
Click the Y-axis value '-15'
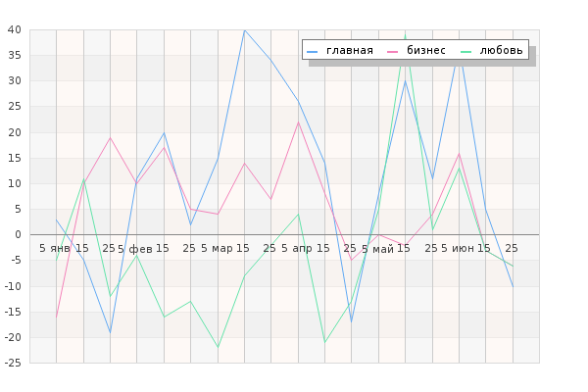[x=13, y=312]
